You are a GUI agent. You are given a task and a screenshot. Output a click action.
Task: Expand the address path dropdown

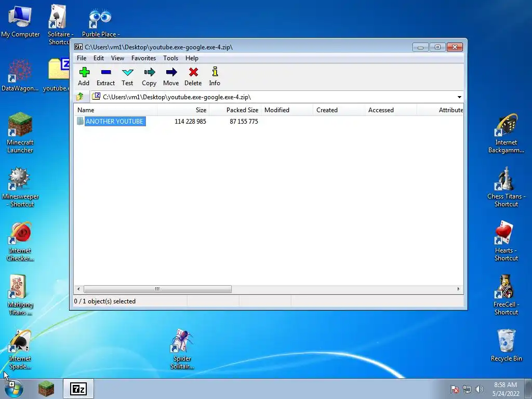[459, 97]
